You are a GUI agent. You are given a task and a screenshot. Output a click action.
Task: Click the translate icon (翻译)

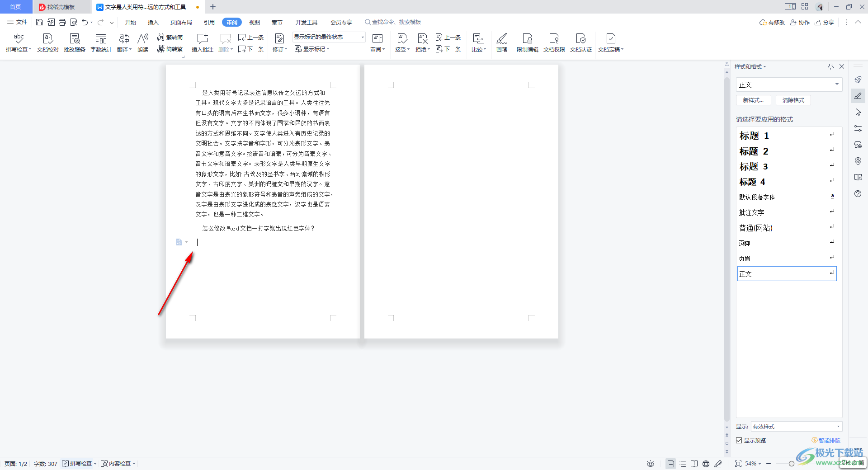124,43
